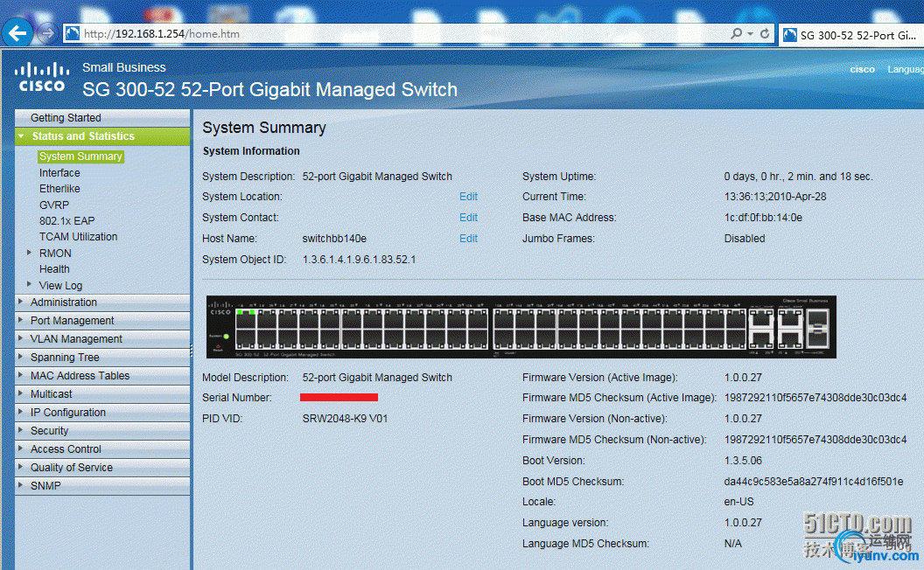Viewport: 924px width, 570px height.
Task: Expand Quality of Service menu section
Action: 102,467
